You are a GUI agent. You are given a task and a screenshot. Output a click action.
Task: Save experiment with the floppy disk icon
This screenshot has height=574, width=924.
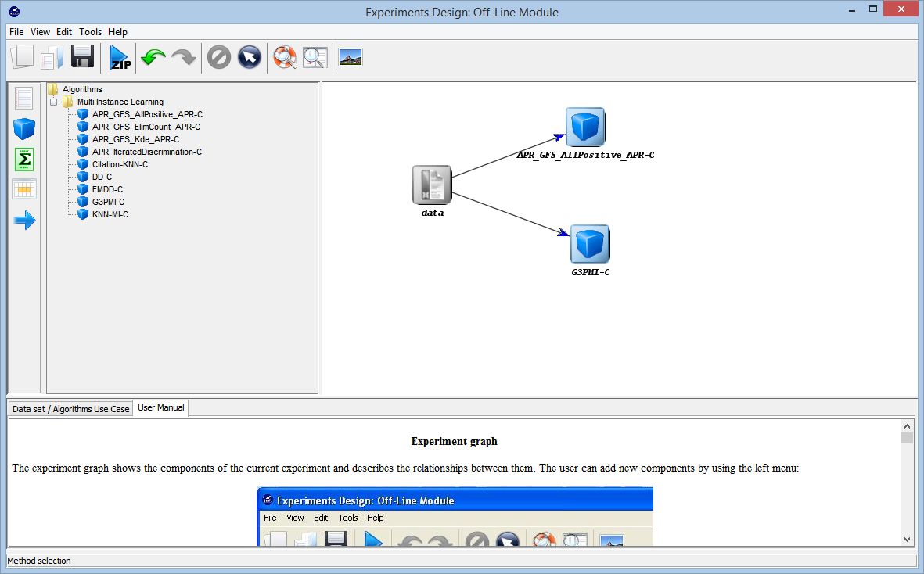coord(82,57)
